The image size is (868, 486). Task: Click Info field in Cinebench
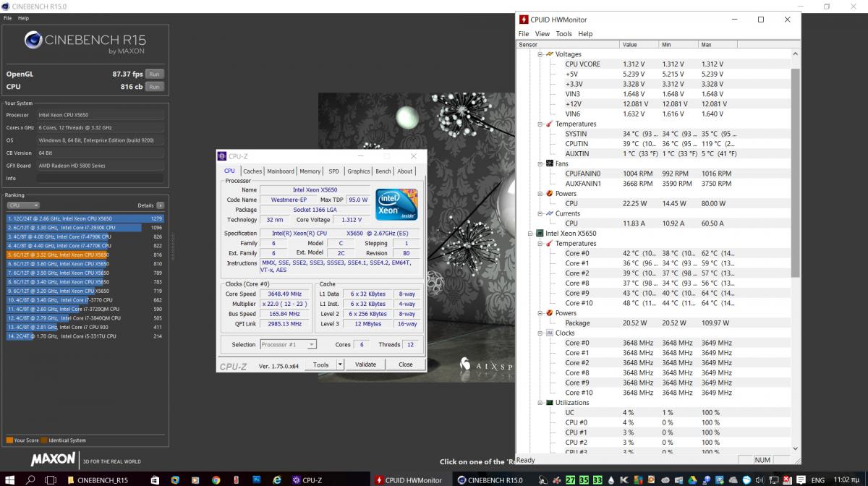(101, 178)
